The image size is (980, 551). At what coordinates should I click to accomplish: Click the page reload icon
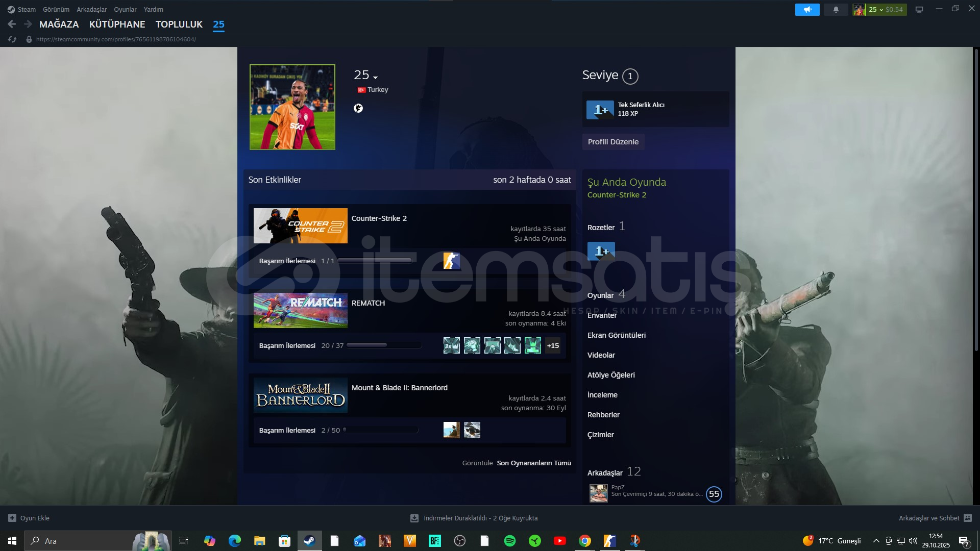pos(12,39)
